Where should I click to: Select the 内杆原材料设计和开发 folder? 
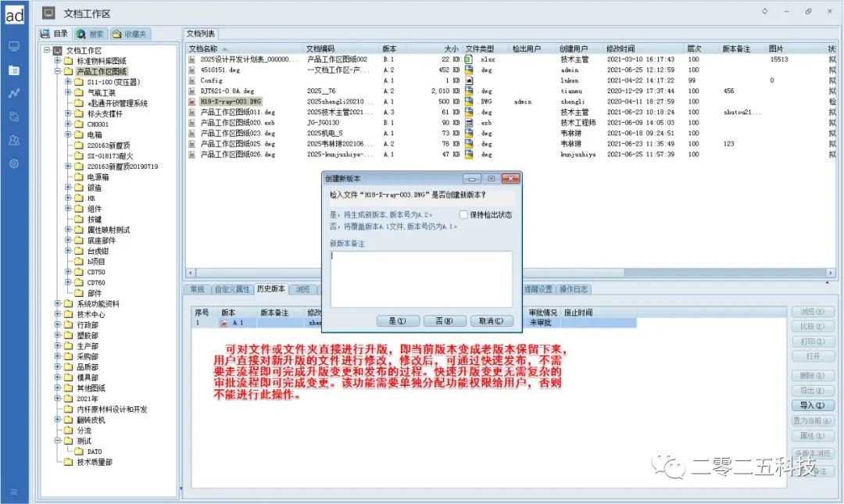tap(112, 409)
